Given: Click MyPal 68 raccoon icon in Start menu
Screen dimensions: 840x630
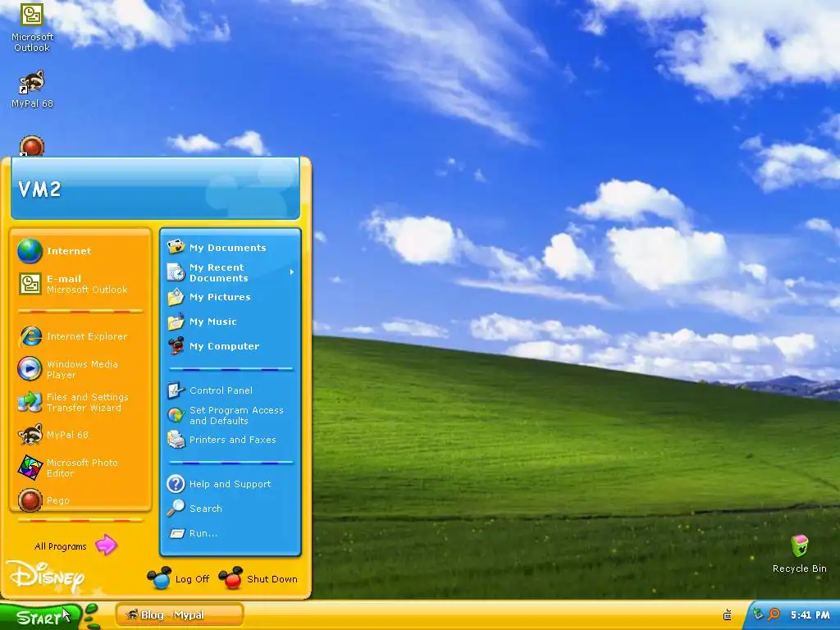Looking at the screenshot, I should pos(30,435).
